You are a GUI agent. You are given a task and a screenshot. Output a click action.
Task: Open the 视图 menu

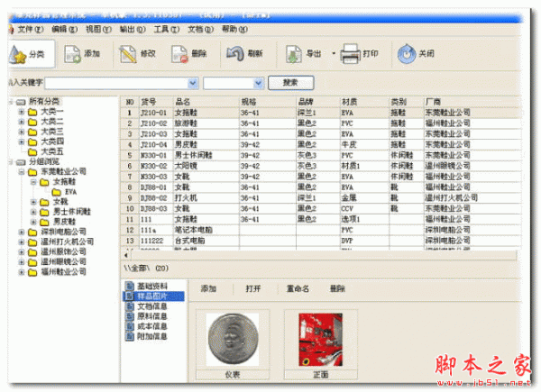98,30
